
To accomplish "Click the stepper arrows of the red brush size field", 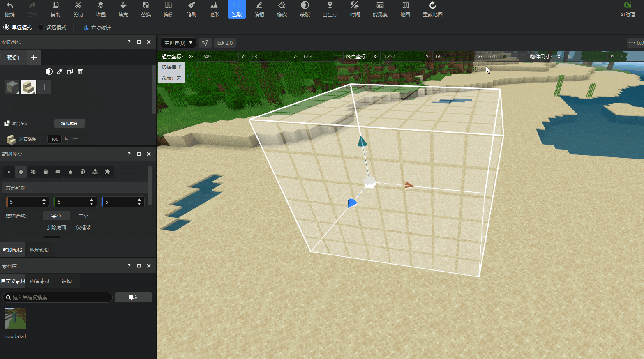I will coord(44,202).
